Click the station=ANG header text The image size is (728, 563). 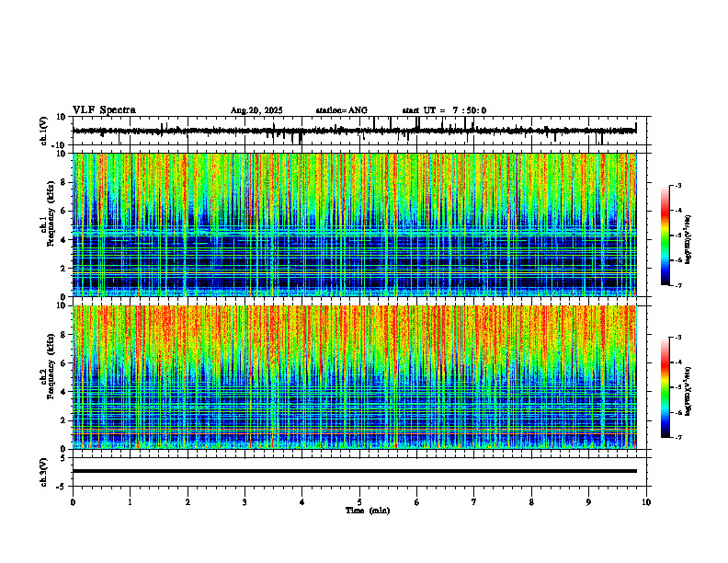tap(341, 110)
